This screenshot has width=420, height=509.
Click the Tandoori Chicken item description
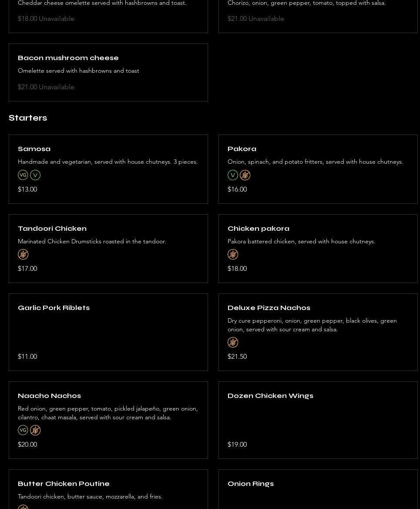(92, 241)
